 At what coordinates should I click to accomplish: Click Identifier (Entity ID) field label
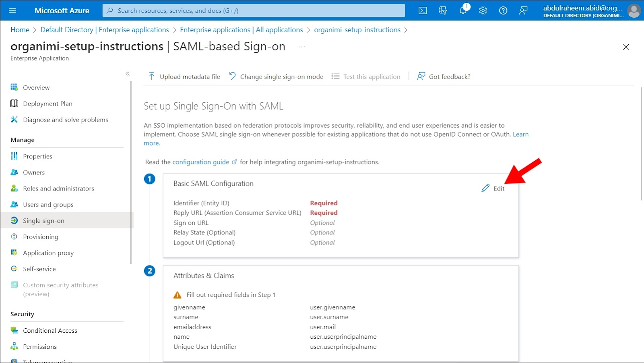(201, 203)
